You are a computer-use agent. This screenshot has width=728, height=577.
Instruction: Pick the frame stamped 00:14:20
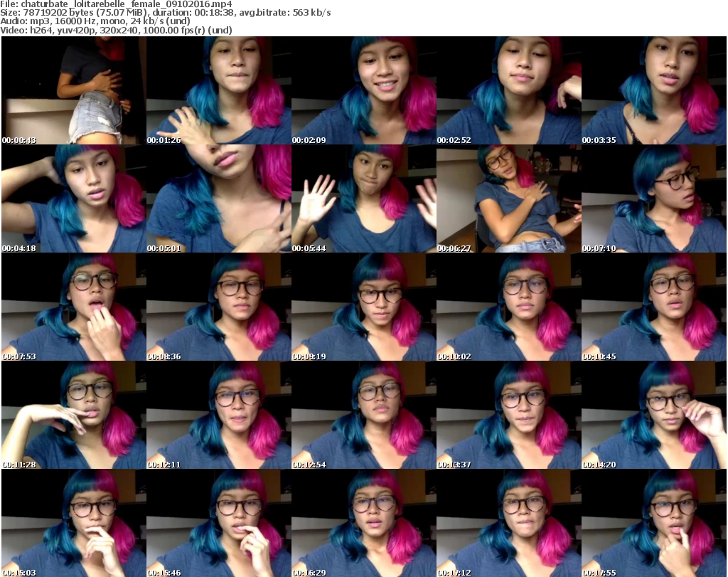point(654,415)
